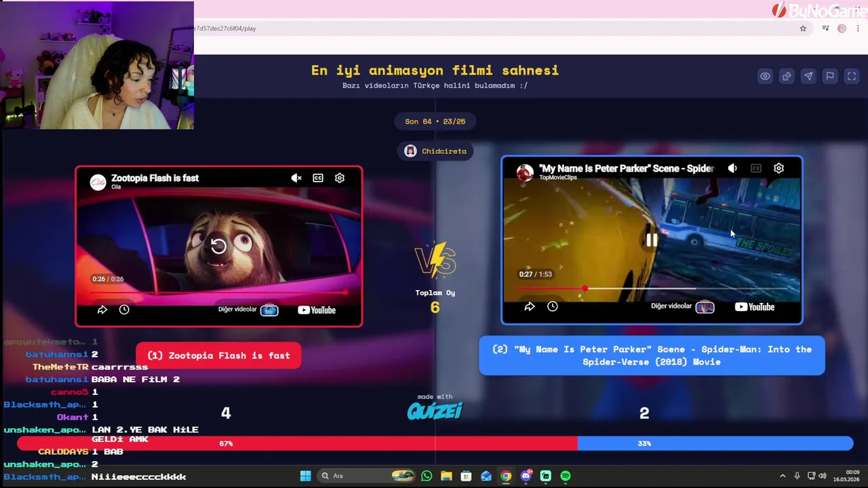Open the network icon in system tray

(811, 476)
